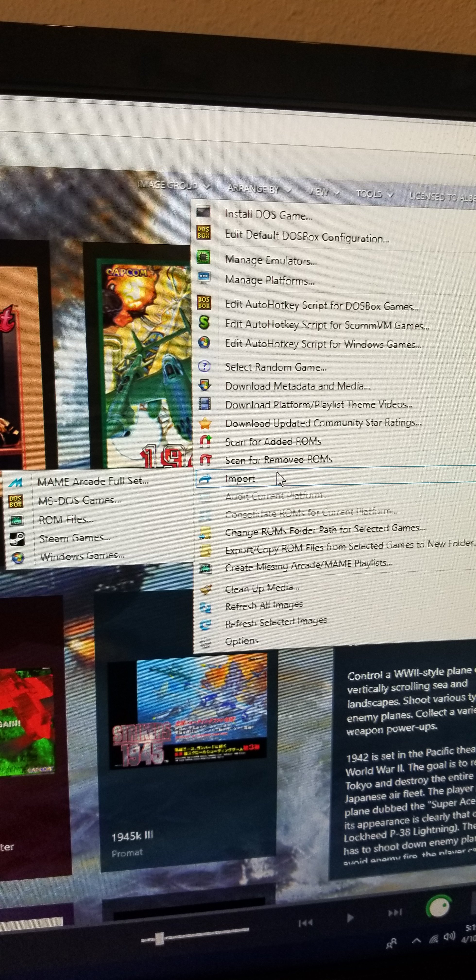Click the Windows orb icon beside AutoHotkey Windows Games

point(204,342)
